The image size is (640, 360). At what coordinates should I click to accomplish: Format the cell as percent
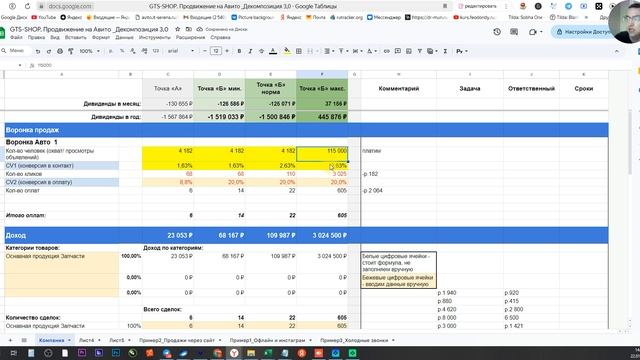pyautogui.click(x=122, y=51)
